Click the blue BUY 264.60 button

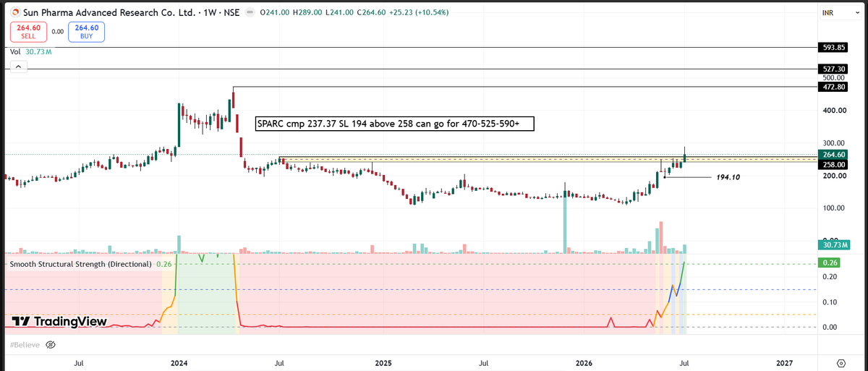click(x=87, y=31)
